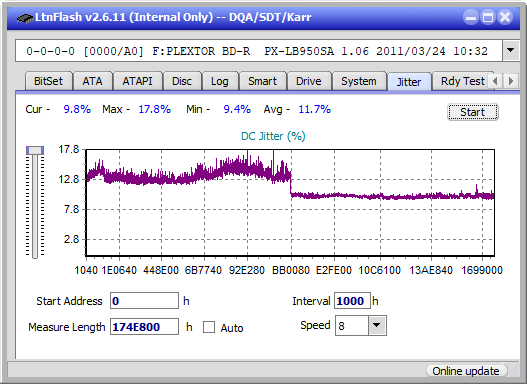Click in the Start Address field
527x384 pixels.
(x=145, y=301)
